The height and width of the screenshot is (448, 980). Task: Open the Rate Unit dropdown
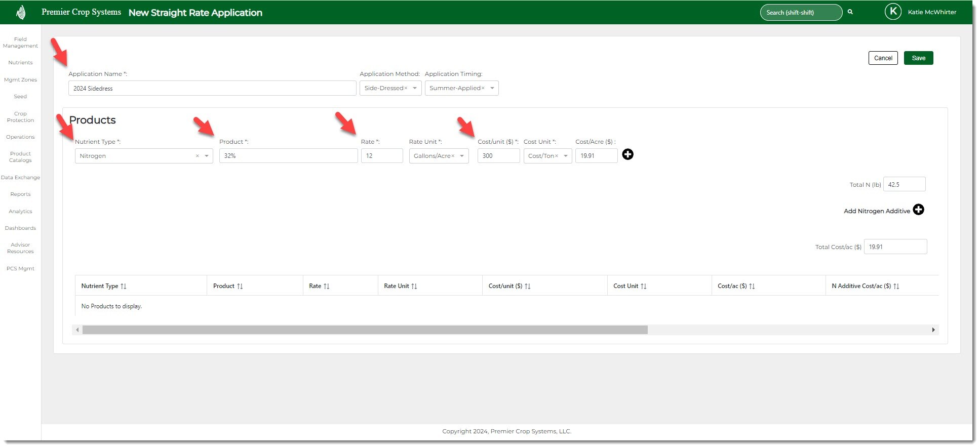point(462,156)
